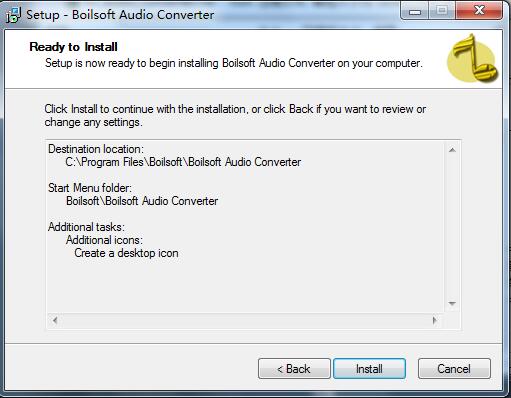Cancel the setup wizard
511x398 pixels.
454,369
